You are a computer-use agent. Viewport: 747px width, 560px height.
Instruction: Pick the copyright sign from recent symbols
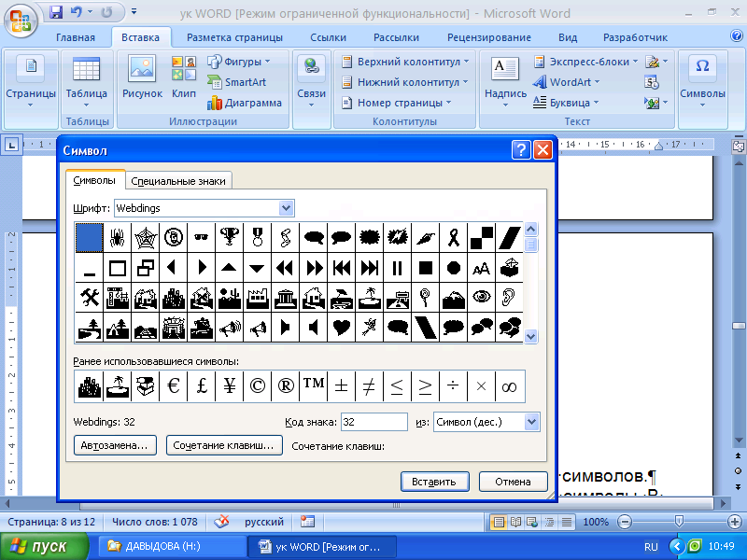pyautogui.click(x=258, y=386)
